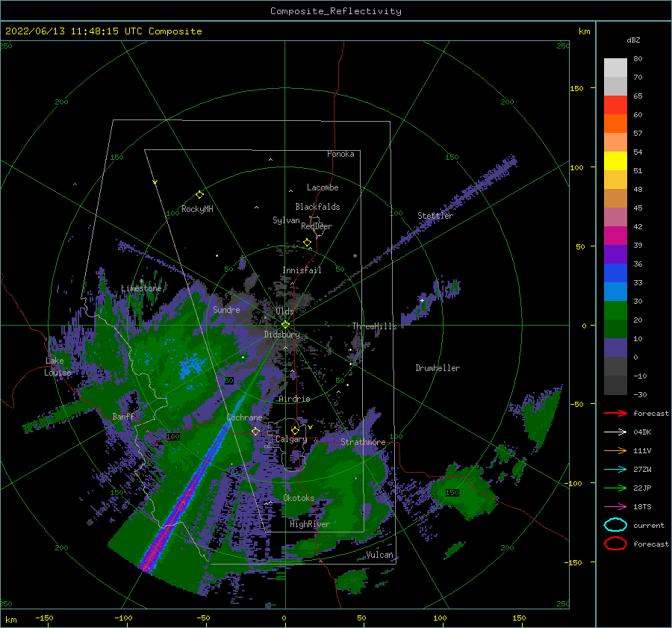The width and height of the screenshot is (672, 628).
Task: Click the HighRiver label
Action: tap(309, 524)
